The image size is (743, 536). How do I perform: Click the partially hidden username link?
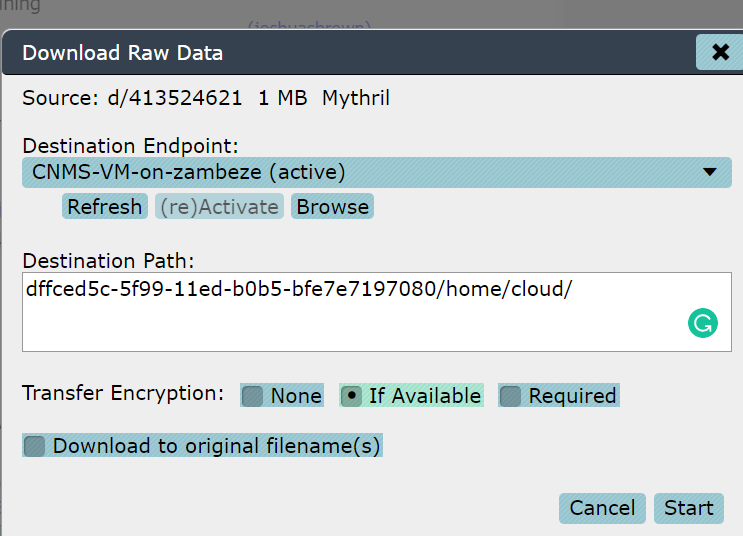(309, 25)
